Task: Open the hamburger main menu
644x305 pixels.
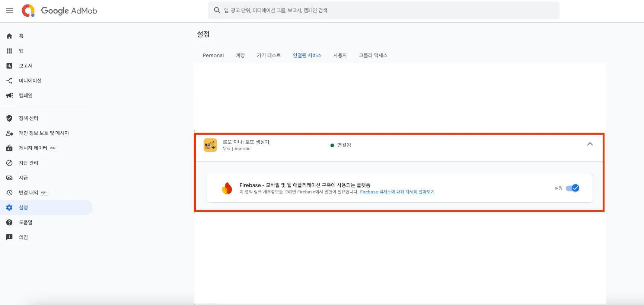Action: [x=9, y=10]
